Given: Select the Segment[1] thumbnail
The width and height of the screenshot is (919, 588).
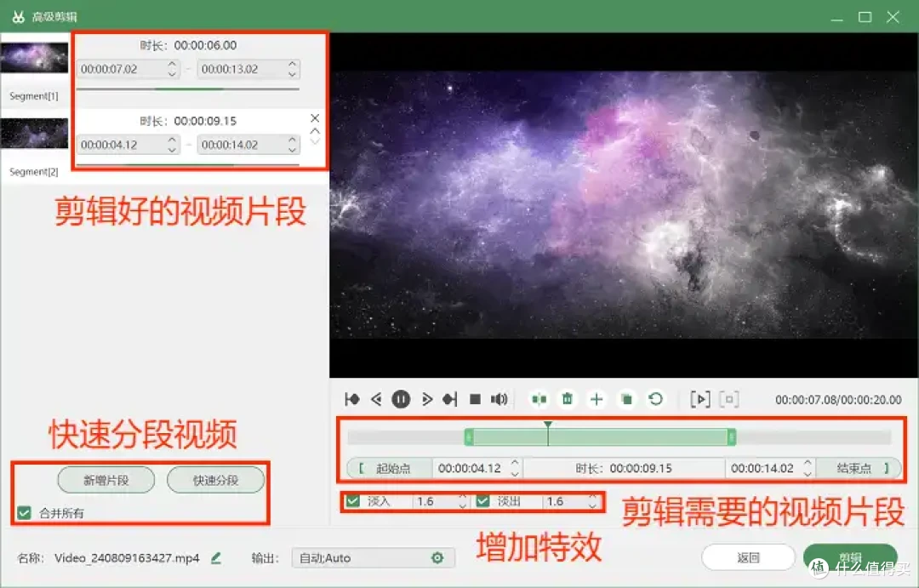Looking at the screenshot, I should 35,59.
